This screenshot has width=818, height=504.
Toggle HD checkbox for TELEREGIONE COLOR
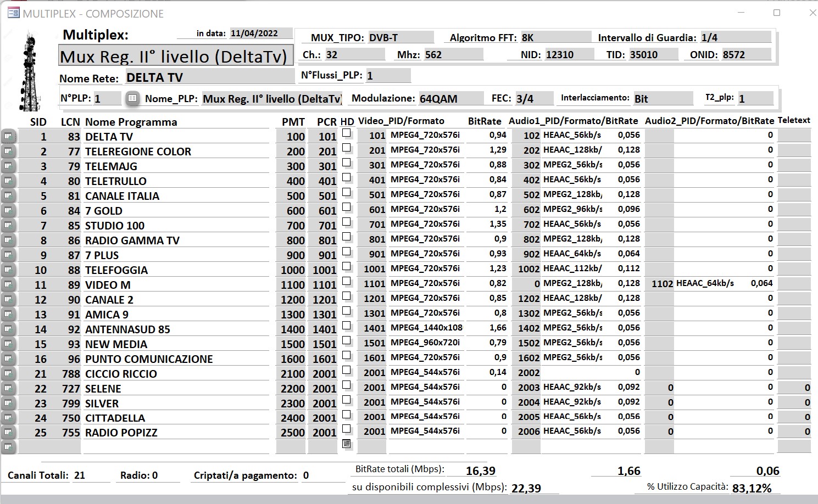tap(346, 148)
